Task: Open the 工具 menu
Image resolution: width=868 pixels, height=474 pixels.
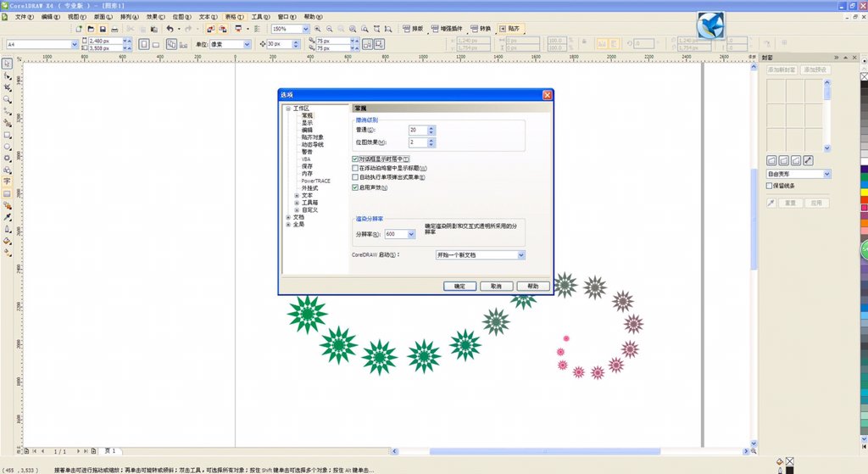Action: point(261,17)
